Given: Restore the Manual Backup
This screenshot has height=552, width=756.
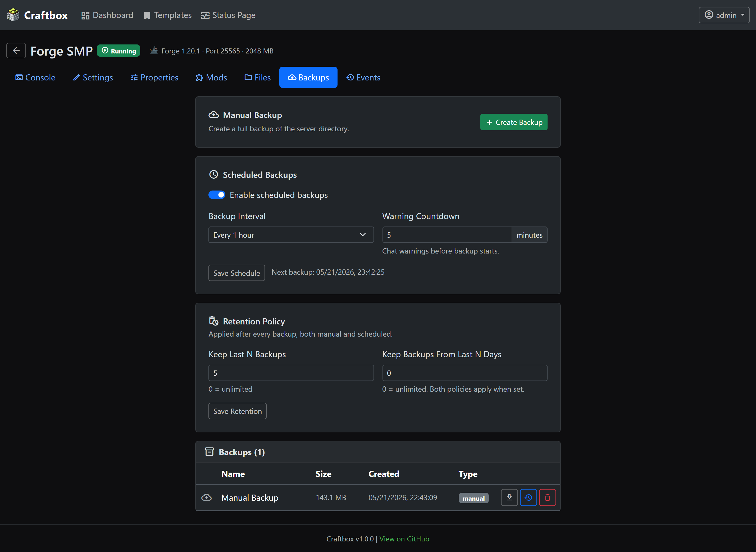Looking at the screenshot, I should click(528, 497).
